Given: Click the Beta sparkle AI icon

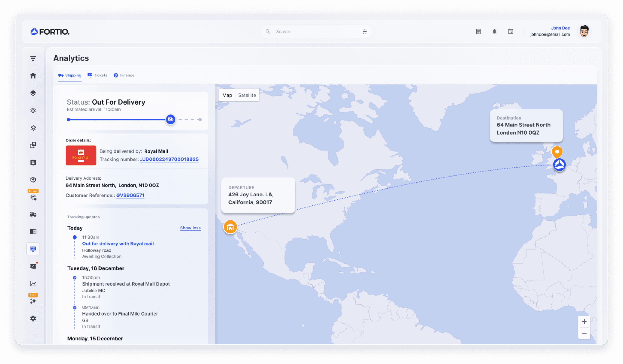Looking at the screenshot, I should [x=33, y=301].
